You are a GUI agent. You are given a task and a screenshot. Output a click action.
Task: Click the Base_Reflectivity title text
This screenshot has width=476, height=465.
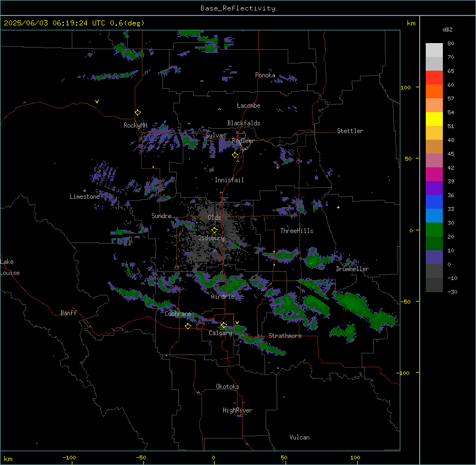click(x=237, y=8)
